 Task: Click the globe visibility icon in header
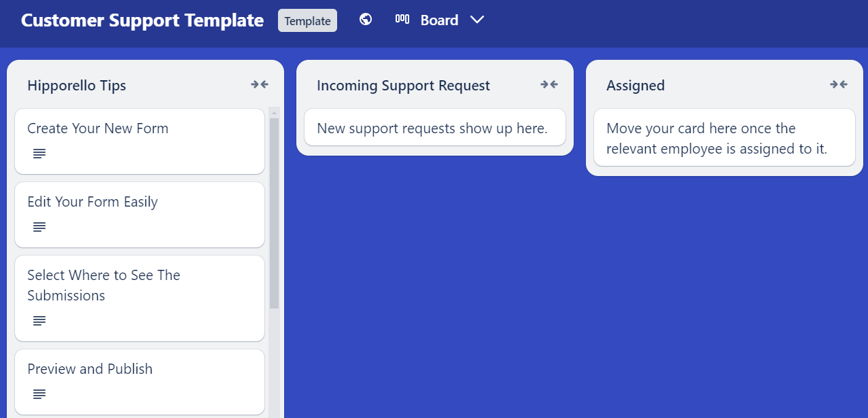[x=366, y=20]
